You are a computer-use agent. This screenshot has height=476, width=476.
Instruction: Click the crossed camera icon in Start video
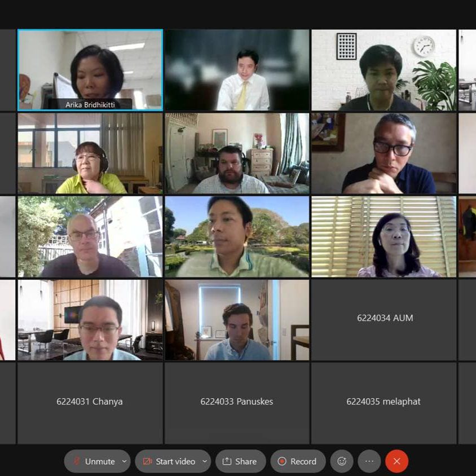(x=147, y=461)
